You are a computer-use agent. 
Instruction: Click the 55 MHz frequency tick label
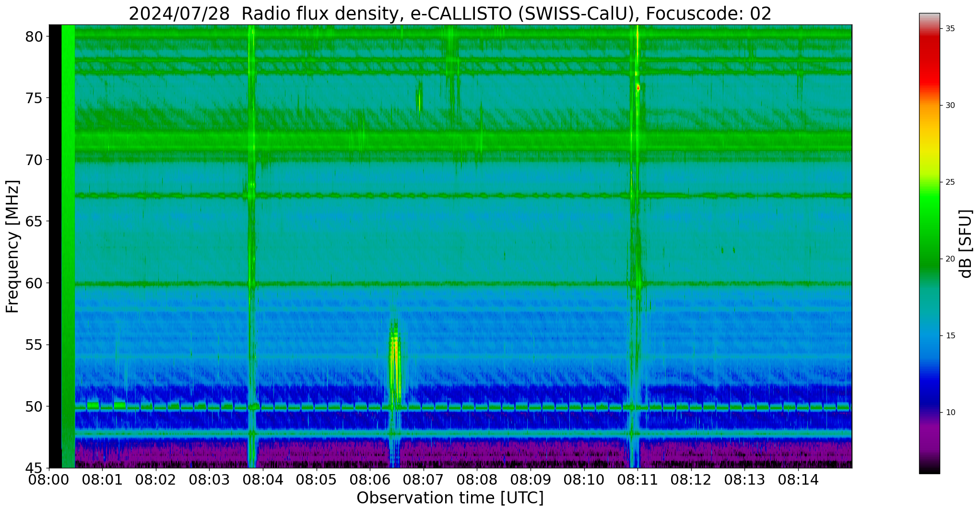[34, 345]
